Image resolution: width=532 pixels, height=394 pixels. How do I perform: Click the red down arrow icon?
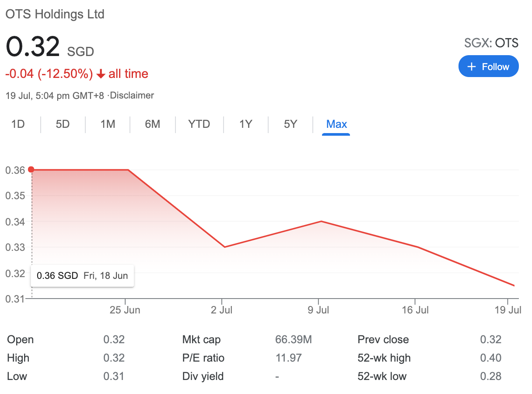pyautogui.click(x=101, y=74)
